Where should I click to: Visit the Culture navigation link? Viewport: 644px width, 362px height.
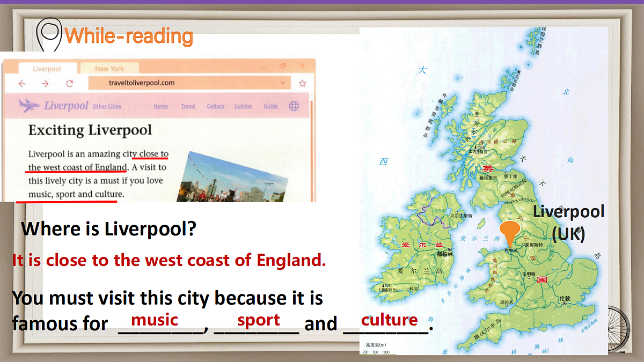pos(216,106)
